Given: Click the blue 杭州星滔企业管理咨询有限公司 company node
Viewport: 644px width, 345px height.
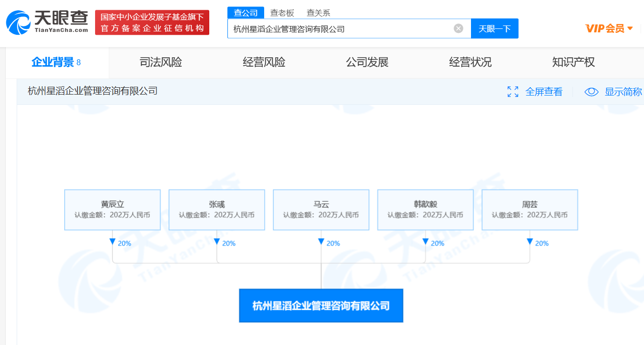Looking at the screenshot, I should (321, 306).
